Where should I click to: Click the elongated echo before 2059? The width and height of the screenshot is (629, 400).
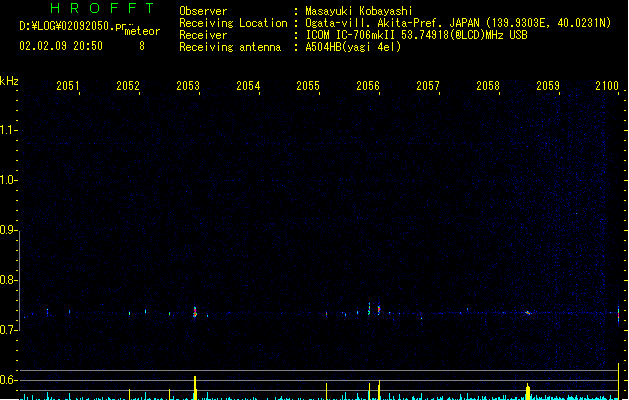click(528, 313)
